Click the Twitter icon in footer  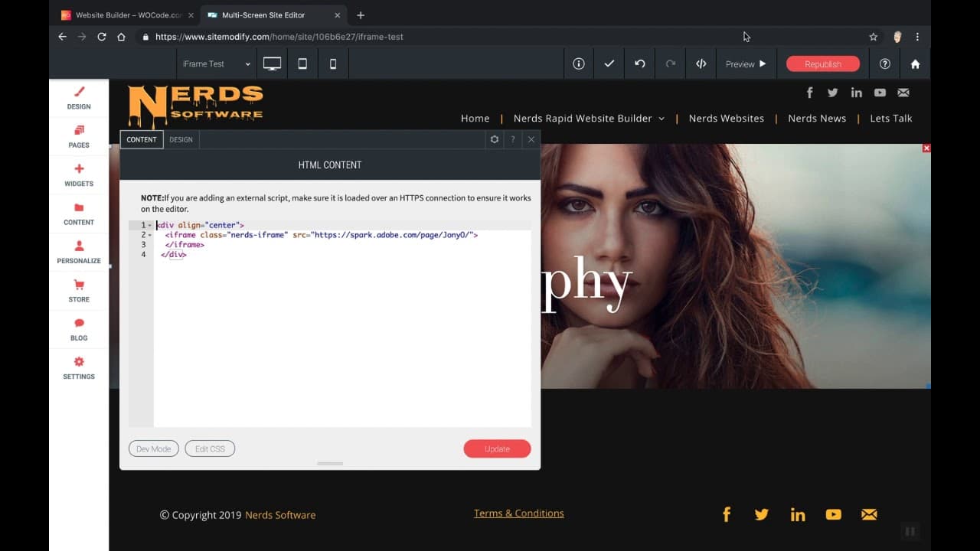click(x=761, y=514)
